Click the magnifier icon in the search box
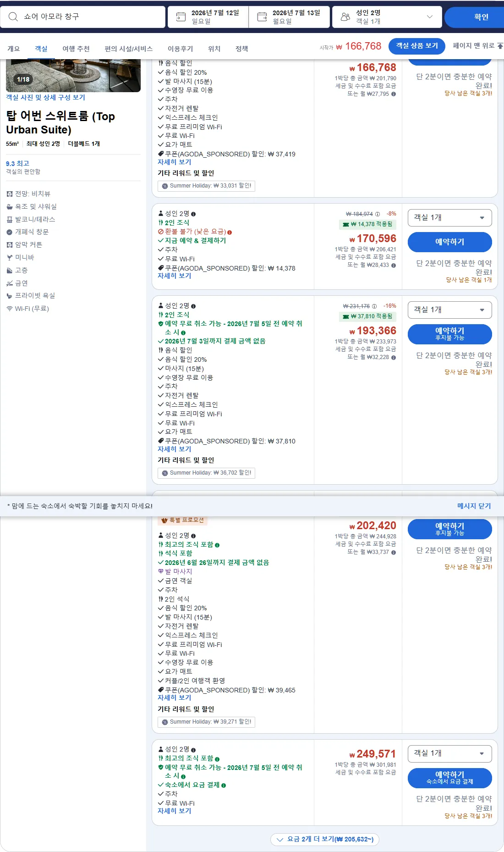Viewport: 504px width, 852px height. tap(13, 17)
